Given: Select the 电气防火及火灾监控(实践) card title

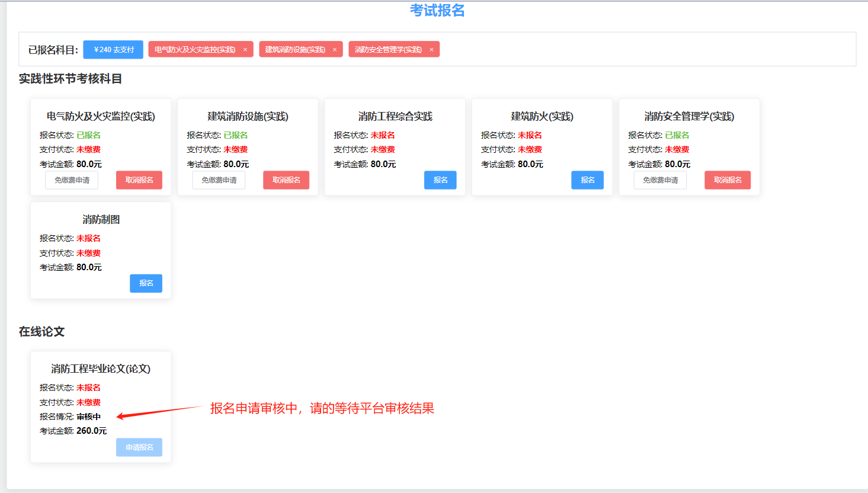Looking at the screenshot, I should pyautogui.click(x=101, y=117).
